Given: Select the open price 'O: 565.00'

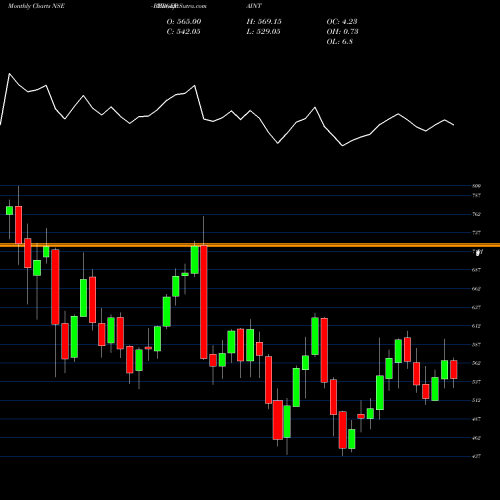Looking at the screenshot, I should 184,21.
